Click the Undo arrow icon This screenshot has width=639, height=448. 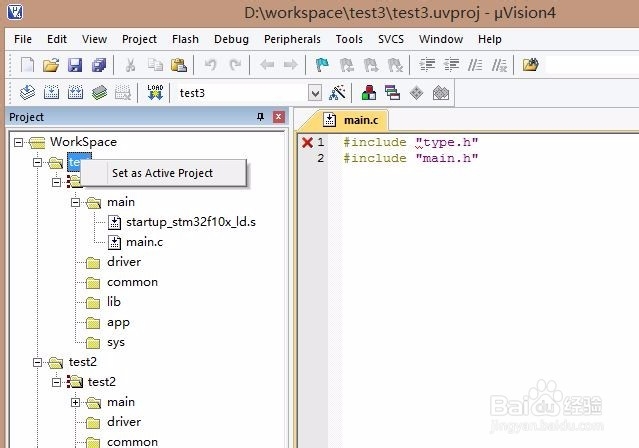click(210, 64)
